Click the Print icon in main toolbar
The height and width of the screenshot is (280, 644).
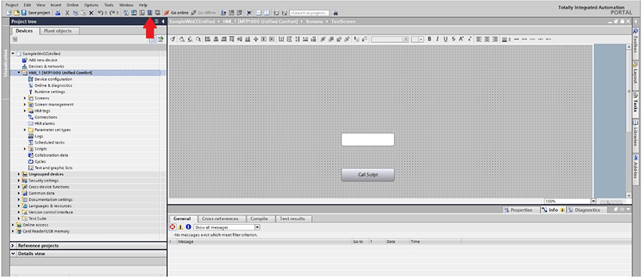click(x=58, y=13)
